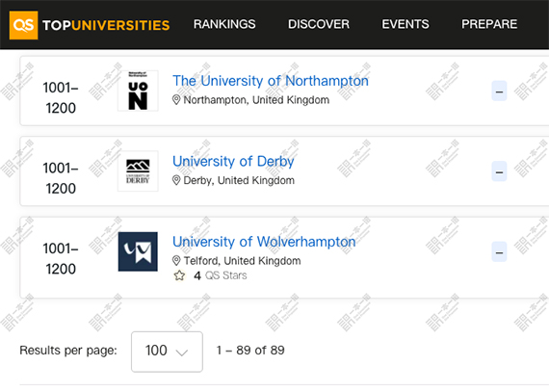Open The University of Northampton link
Viewport: 549px width, 392px height.
tap(271, 81)
